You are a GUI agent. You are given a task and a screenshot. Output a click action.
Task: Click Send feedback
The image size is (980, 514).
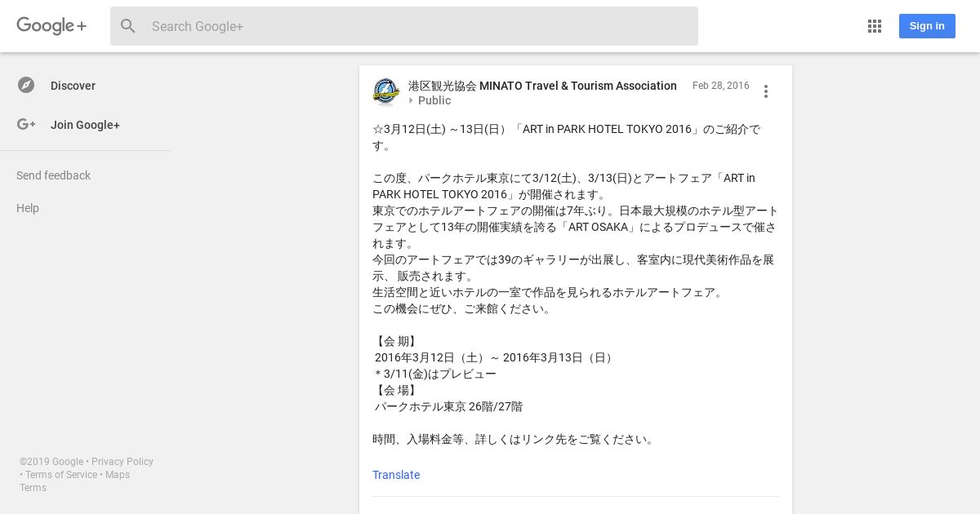pos(53,175)
